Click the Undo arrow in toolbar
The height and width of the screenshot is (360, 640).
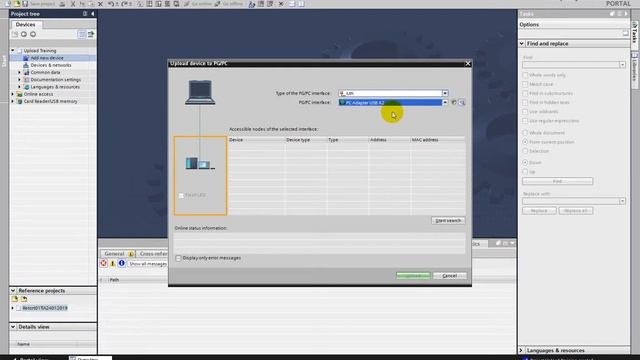[111, 4]
